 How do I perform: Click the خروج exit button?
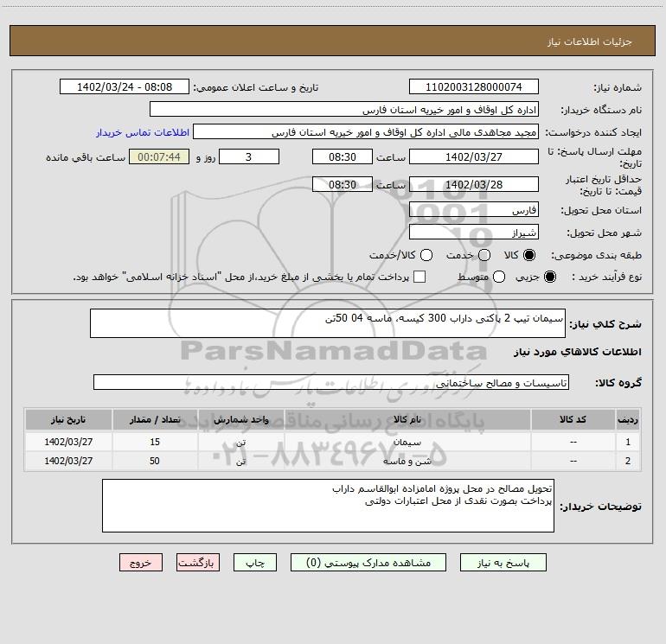click(141, 563)
